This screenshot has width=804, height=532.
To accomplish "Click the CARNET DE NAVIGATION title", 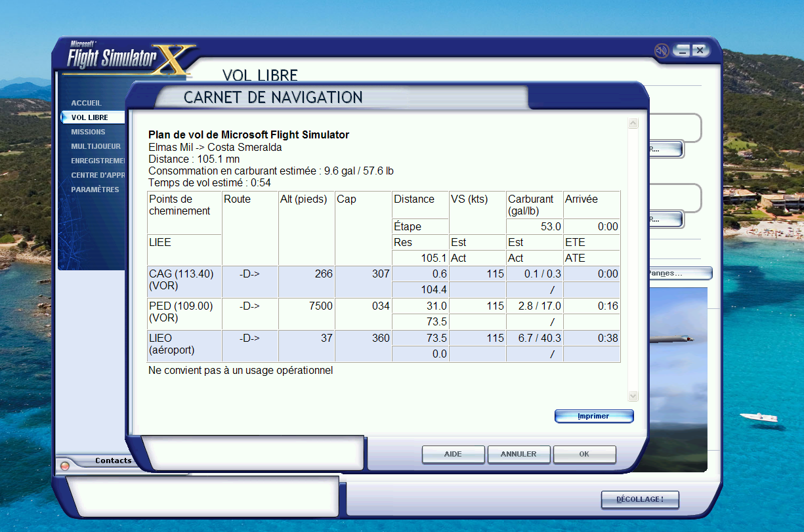I will pos(273,97).
